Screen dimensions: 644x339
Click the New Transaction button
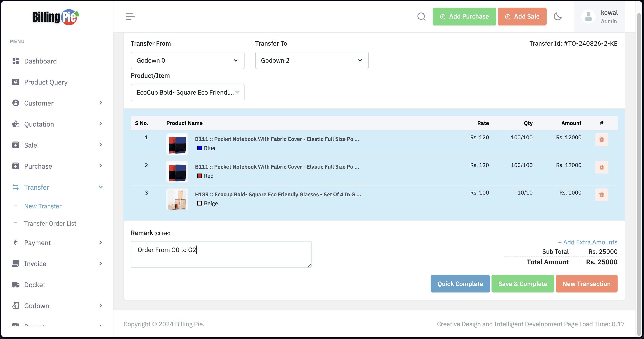586,284
